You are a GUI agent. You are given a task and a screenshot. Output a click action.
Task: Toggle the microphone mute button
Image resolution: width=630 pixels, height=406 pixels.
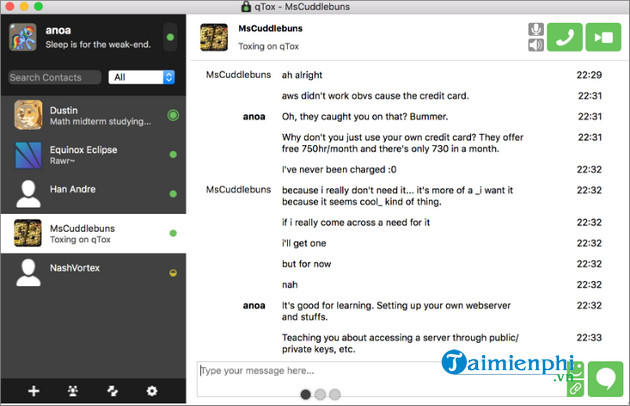537,29
